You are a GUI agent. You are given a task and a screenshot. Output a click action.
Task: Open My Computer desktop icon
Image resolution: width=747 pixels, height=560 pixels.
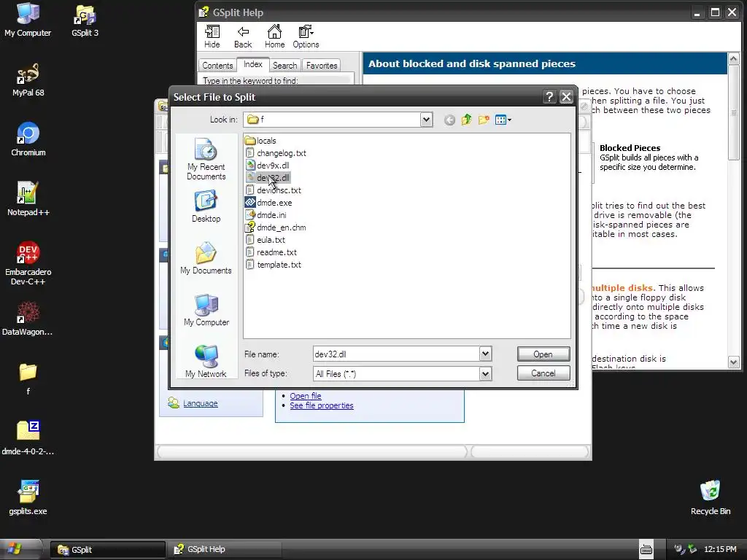28,20
